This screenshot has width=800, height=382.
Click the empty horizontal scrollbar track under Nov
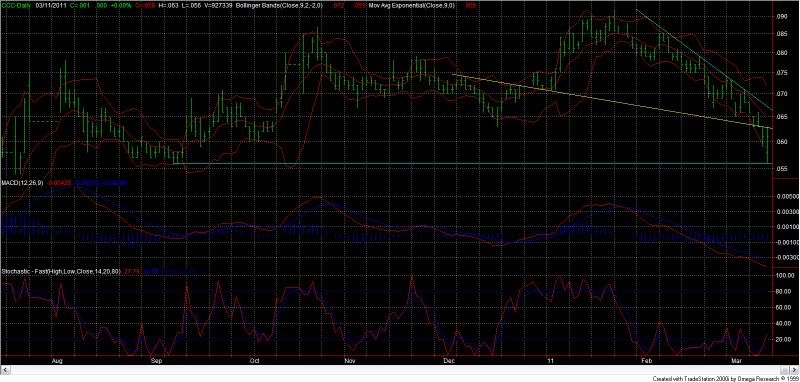click(350, 370)
